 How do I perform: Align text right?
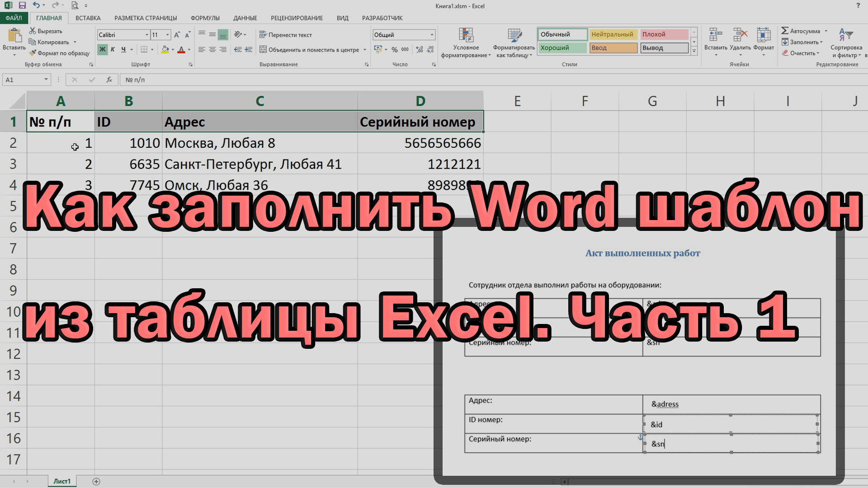tap(223, 49)
